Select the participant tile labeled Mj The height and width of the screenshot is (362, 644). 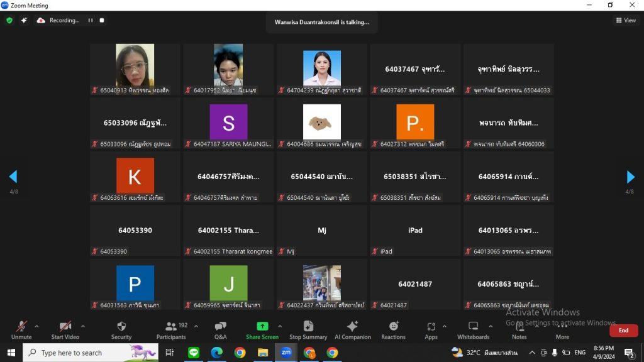322,231
